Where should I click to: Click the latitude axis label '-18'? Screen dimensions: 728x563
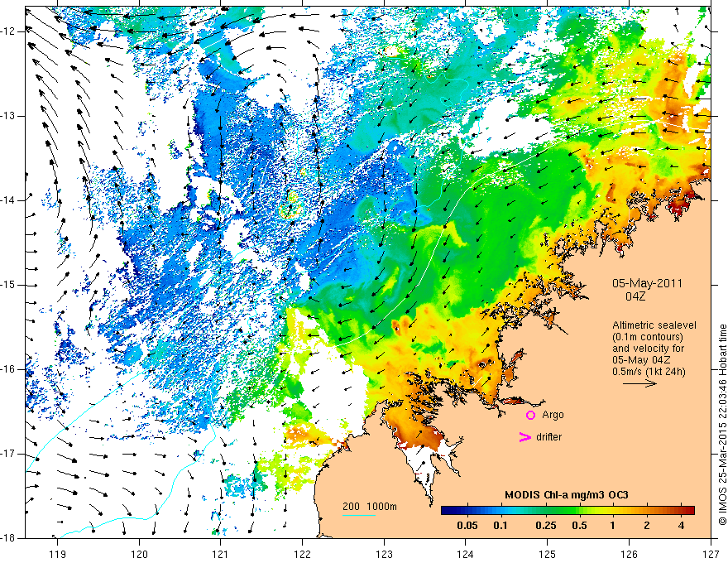9,538
